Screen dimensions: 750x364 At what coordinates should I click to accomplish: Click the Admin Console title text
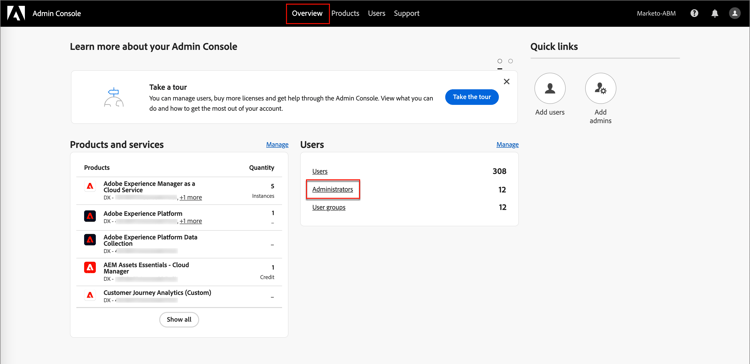56,13
